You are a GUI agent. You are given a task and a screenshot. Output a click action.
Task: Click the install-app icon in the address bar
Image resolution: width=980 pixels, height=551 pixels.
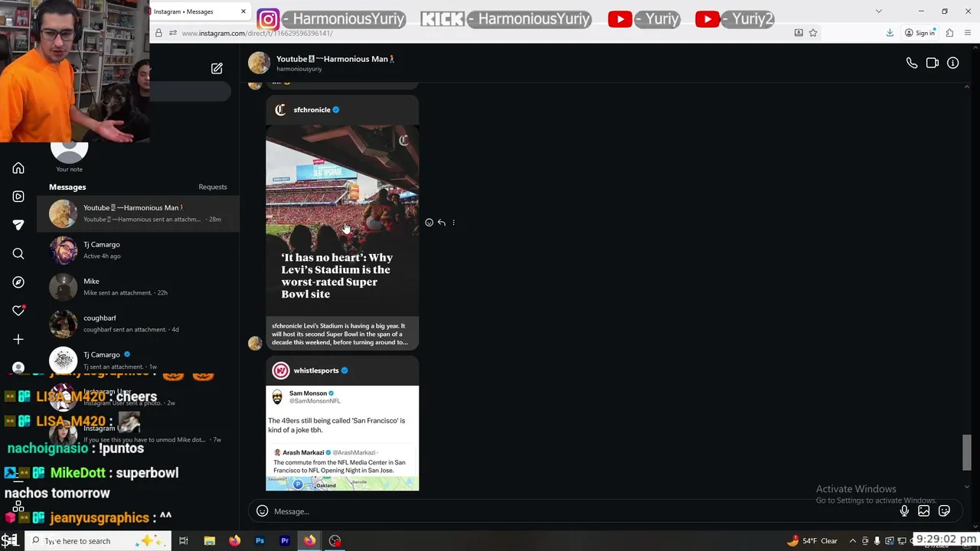point(799,33)
